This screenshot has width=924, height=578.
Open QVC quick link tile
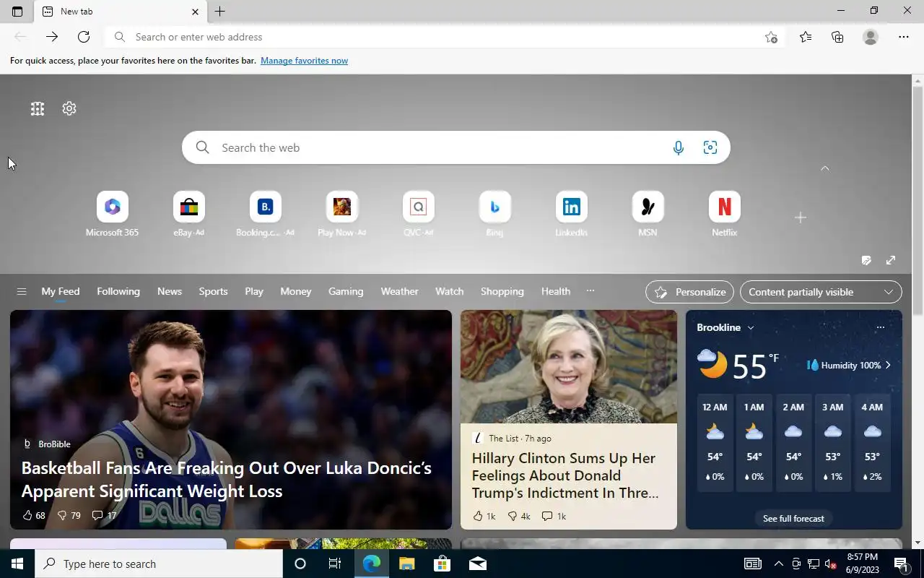(x=419, y=214)
